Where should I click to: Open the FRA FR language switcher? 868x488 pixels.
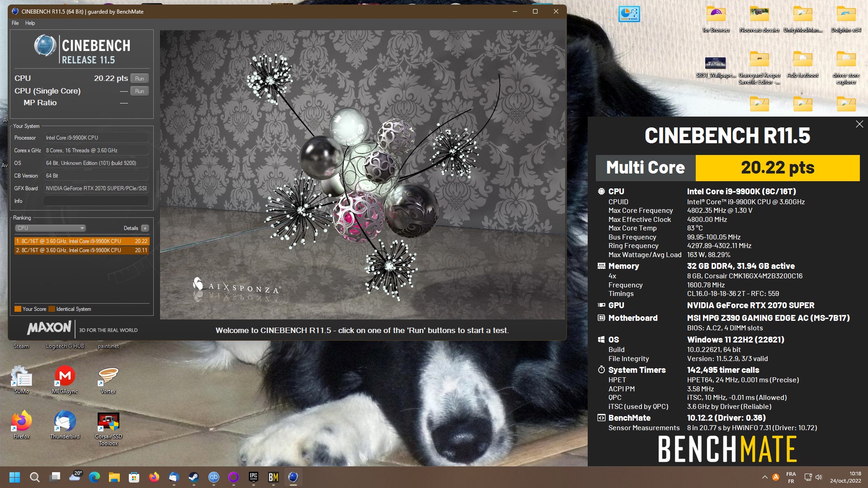click(x=791, y=478)
